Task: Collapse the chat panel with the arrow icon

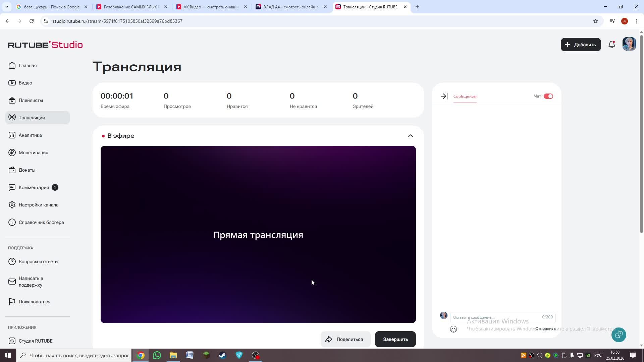Action: (444, 96)
